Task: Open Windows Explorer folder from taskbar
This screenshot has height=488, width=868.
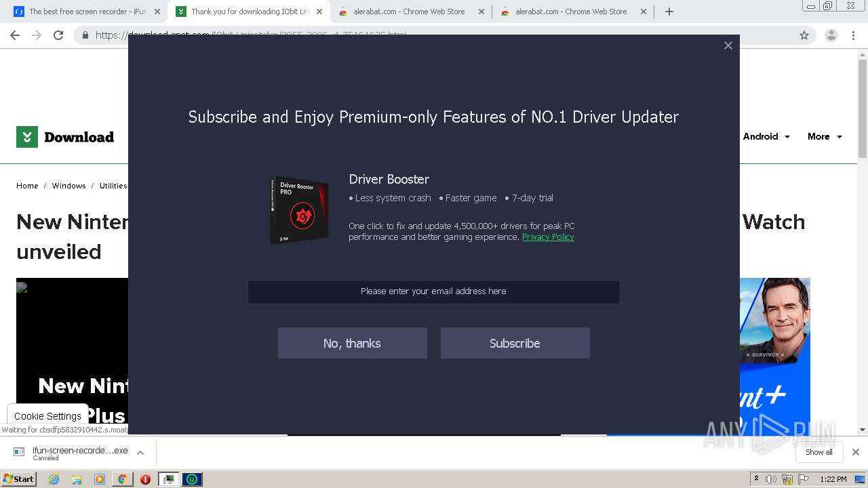Action: point(77,479)
